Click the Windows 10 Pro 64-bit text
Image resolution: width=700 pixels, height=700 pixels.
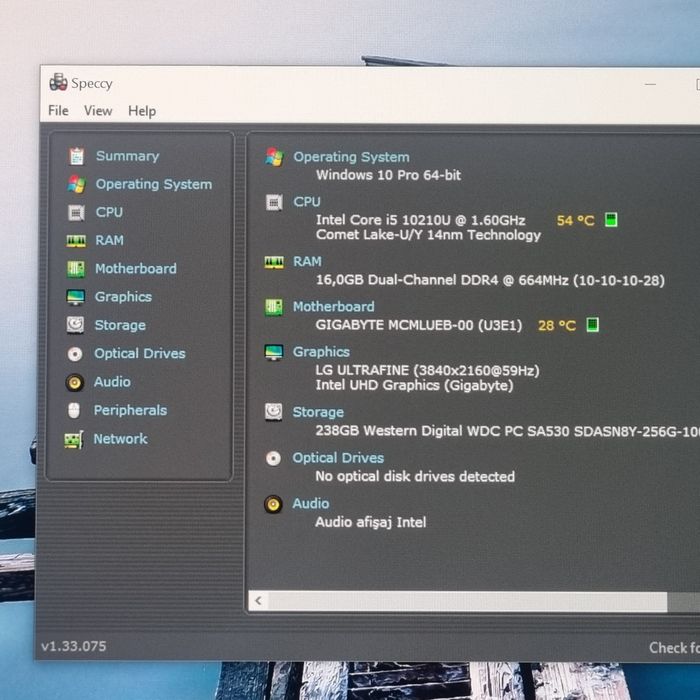pyautogui.click(x=388, y=175)
